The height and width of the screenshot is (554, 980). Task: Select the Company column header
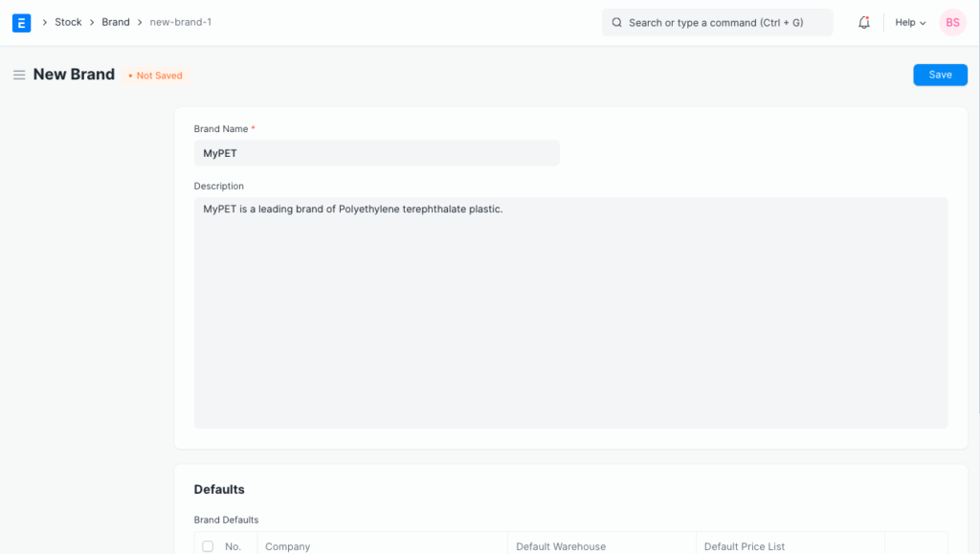click(x=288, y=546)
